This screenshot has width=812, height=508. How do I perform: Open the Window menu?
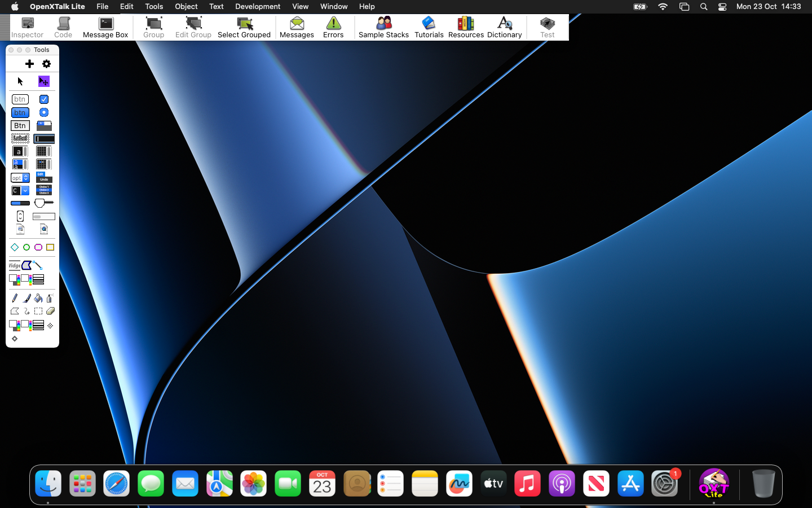pyautogui.click(x=334, y=7)
